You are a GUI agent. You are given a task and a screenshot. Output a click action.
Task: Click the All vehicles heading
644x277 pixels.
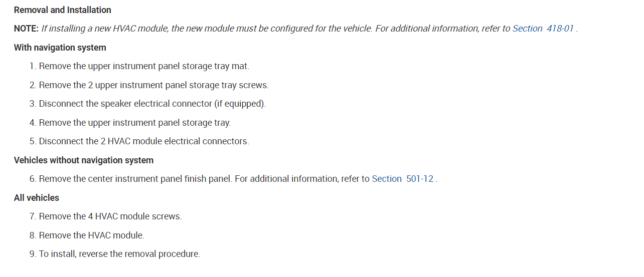pos(37,198)
